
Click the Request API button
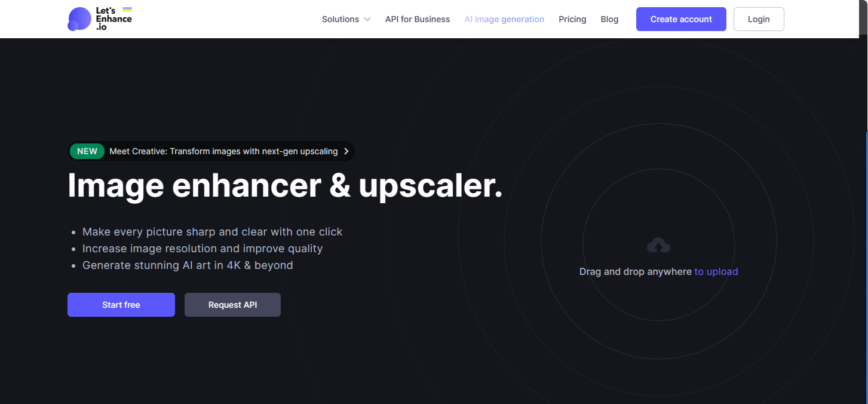point(232,305)
